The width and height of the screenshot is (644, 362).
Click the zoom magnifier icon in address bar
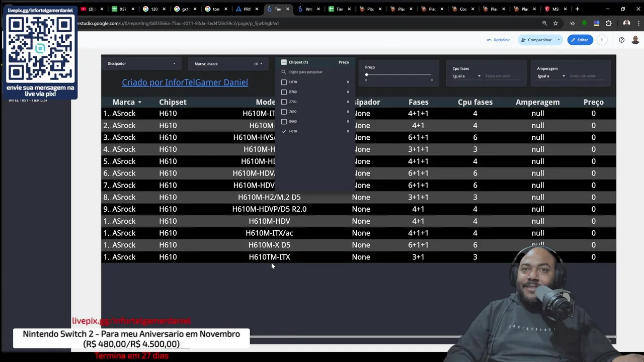(544, 23)
